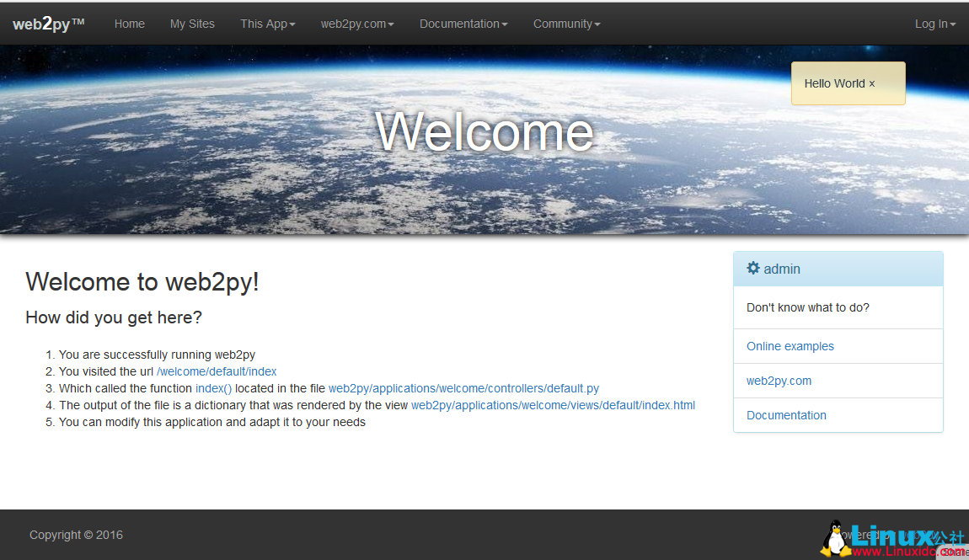Visit web2py.com from sidebar
The height and width of the screenshot is (560, 969).
click(779, 381)
